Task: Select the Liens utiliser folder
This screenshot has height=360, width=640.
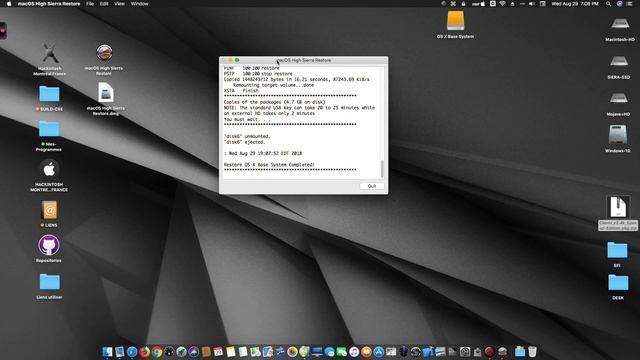Action: point(49,282)
